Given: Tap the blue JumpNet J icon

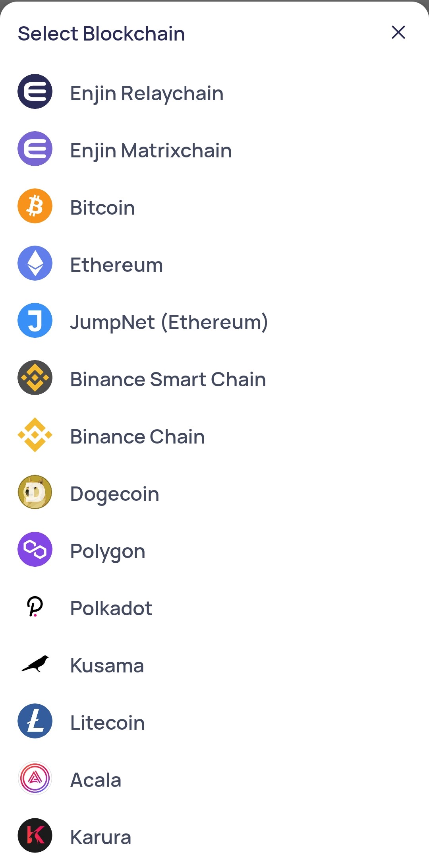Looking at the screenshot, I should pyautogui.click(x=35, y=320).
